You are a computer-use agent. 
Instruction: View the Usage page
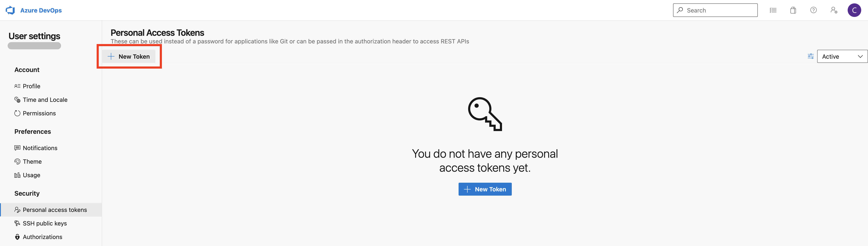31,175
